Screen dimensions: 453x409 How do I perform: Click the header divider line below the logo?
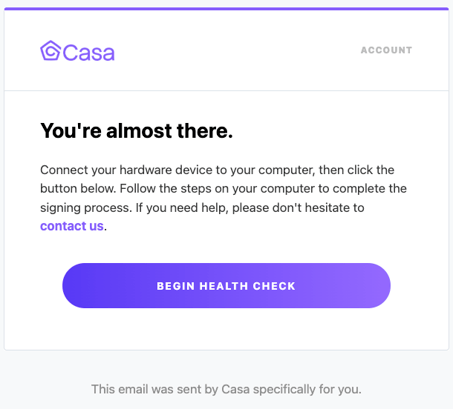tap(226, 90)
